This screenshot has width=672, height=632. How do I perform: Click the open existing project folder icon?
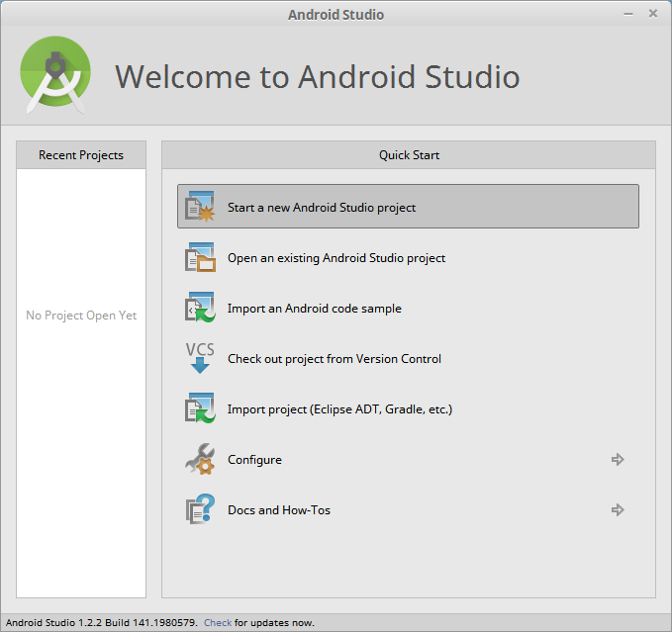(200, 257)
